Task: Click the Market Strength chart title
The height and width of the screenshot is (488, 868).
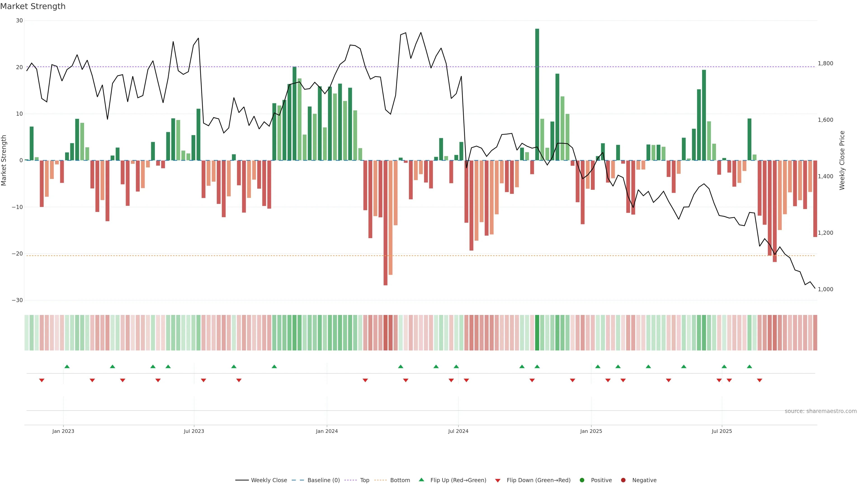Action: click(33, 6)
